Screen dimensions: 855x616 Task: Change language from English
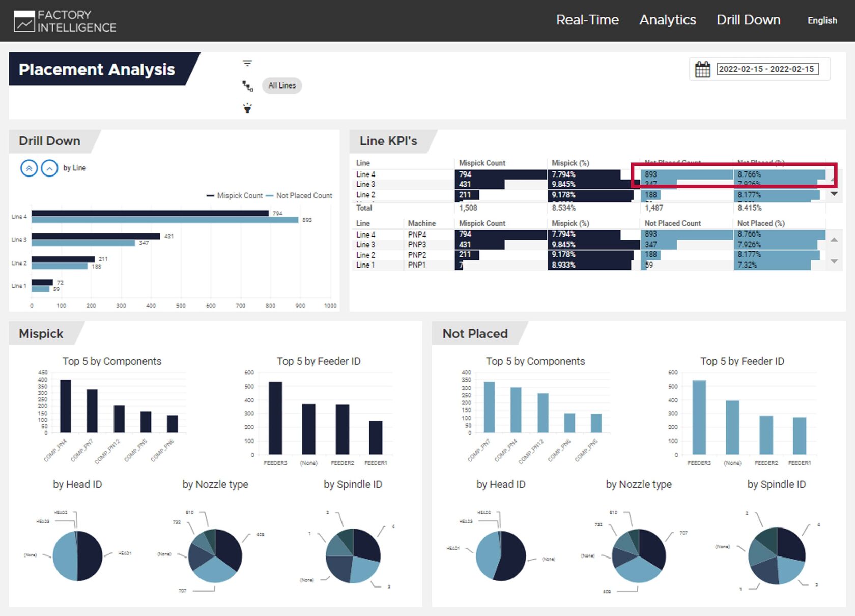pos(822,20)
